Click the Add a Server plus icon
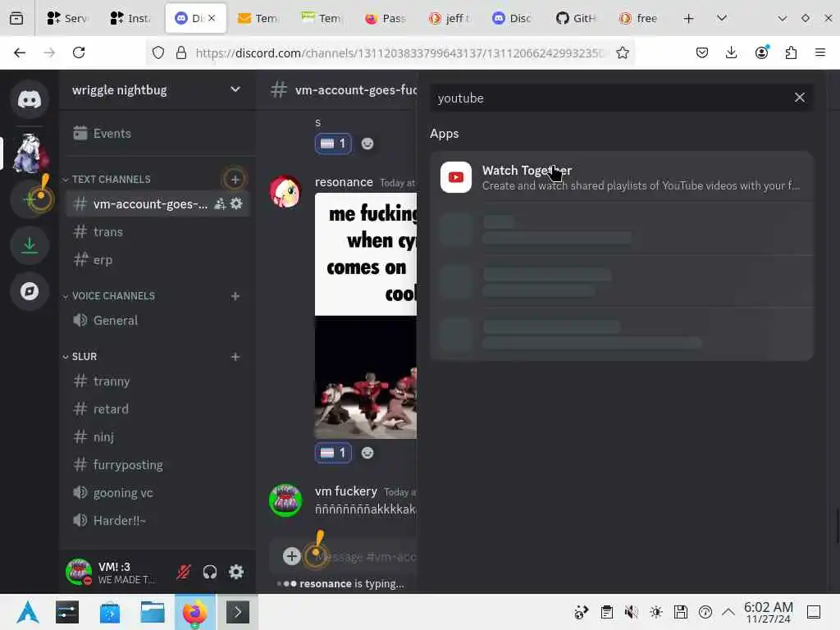840x630 pixels. 30,199
